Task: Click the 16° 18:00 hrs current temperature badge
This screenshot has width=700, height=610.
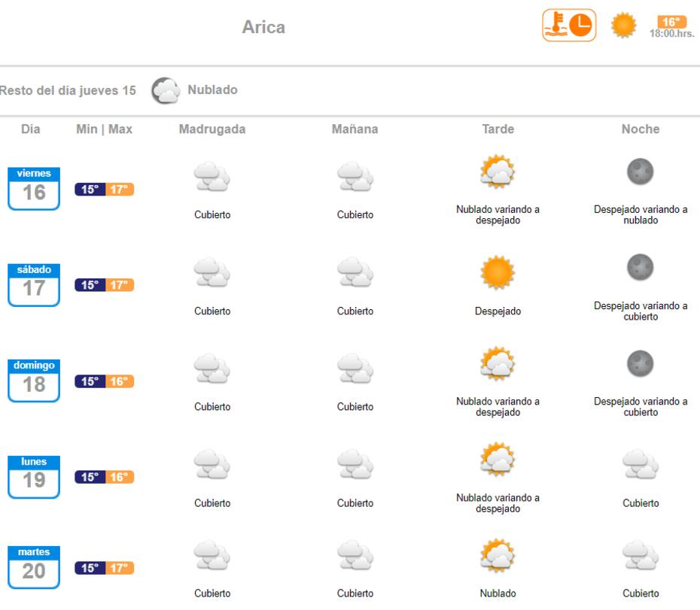Action: coord(672,27)
